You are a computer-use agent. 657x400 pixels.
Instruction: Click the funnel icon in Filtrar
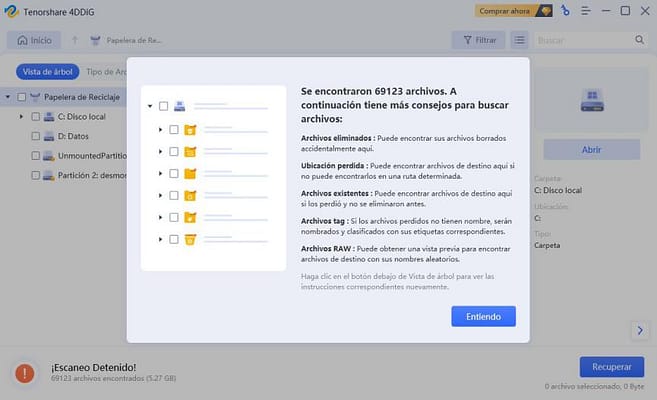tap(468, 40)
